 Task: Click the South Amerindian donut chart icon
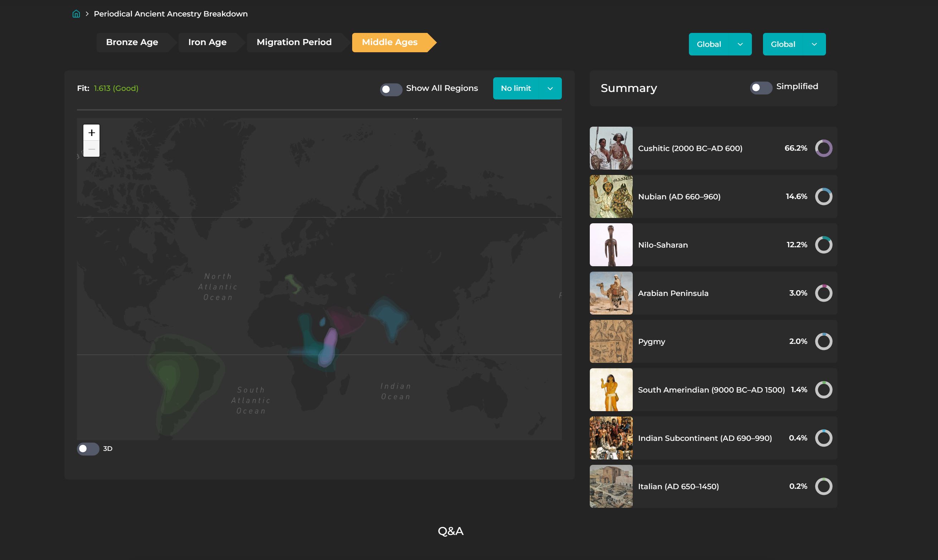pos(823,390)
